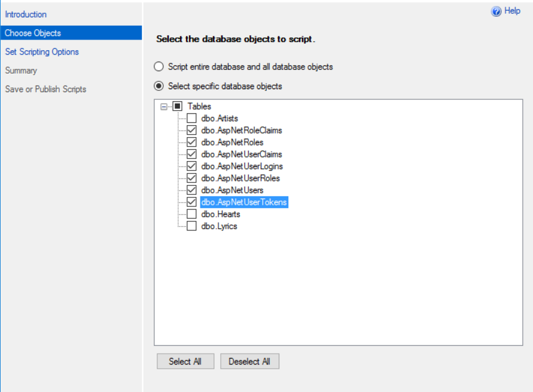The height and width of the screenshot is (392, 533).
Task: Select the dbo.AspNetRoles table label
Action: (x=232, y=142)
